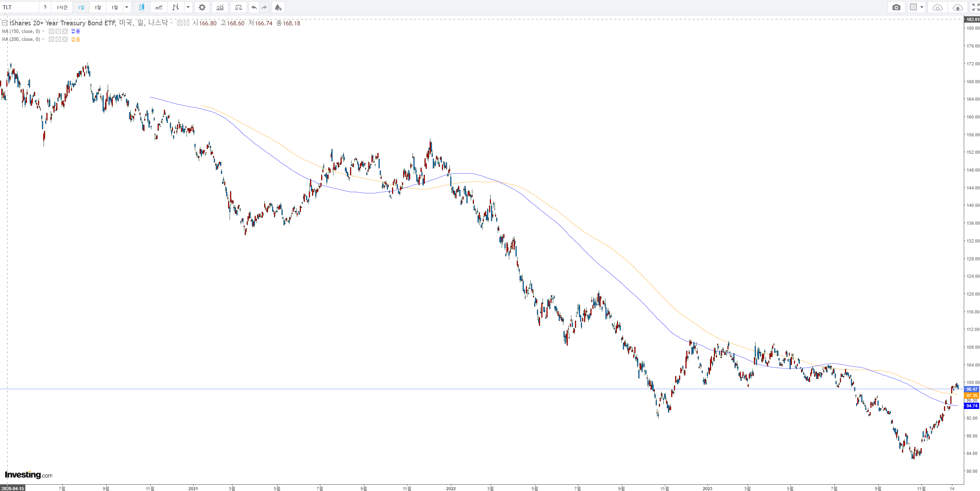Collapse the chart legend toggle
The image size is (980, 491).
point(4,23)
